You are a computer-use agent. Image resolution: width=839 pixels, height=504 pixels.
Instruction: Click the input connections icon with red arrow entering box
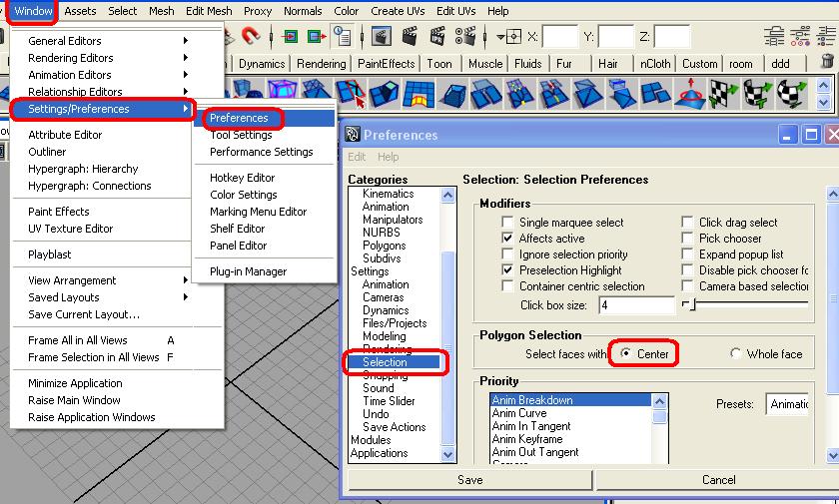290,36
